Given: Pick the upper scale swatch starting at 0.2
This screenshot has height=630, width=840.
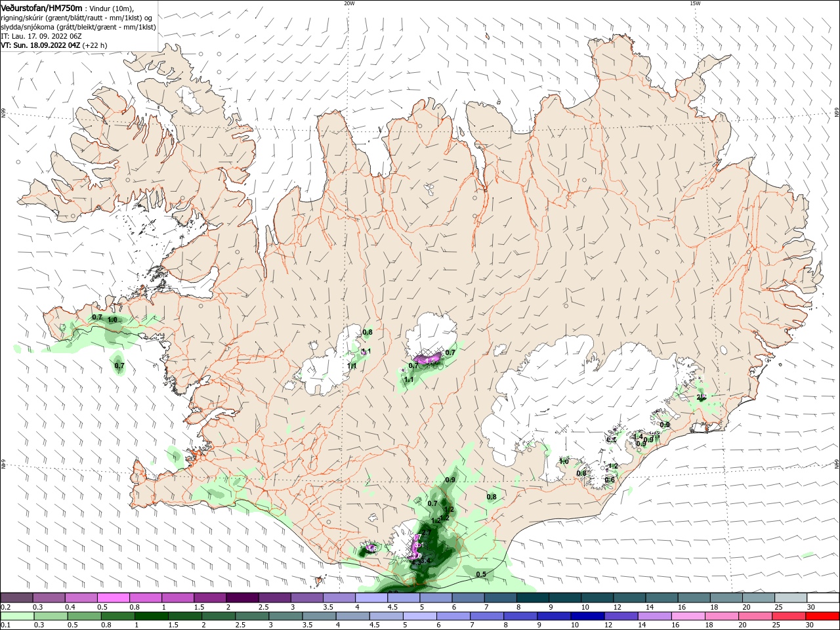Looking at the screenshot, I should [16, 598].
